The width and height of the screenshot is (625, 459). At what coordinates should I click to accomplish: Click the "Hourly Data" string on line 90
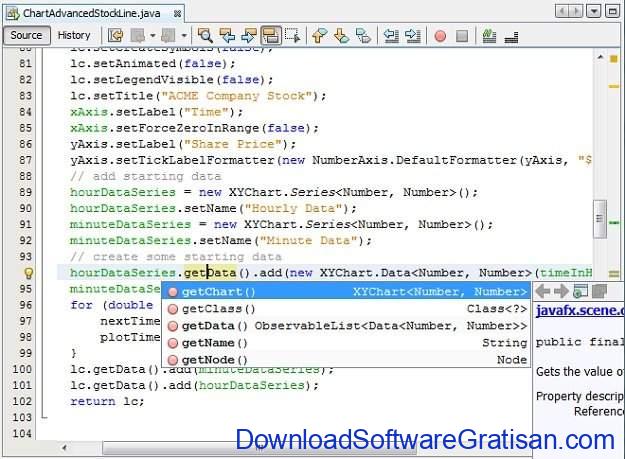[293, 208]
